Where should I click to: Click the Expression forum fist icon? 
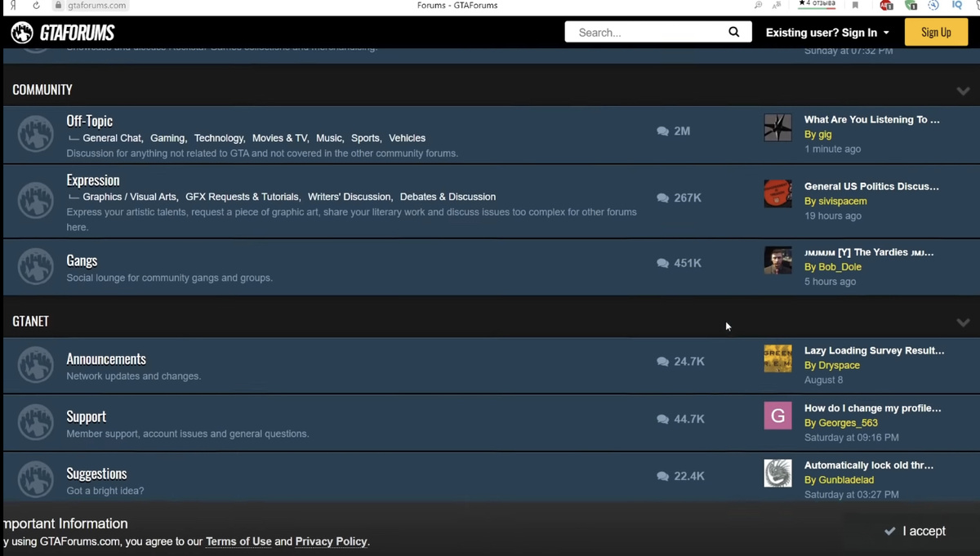point(35,201)
